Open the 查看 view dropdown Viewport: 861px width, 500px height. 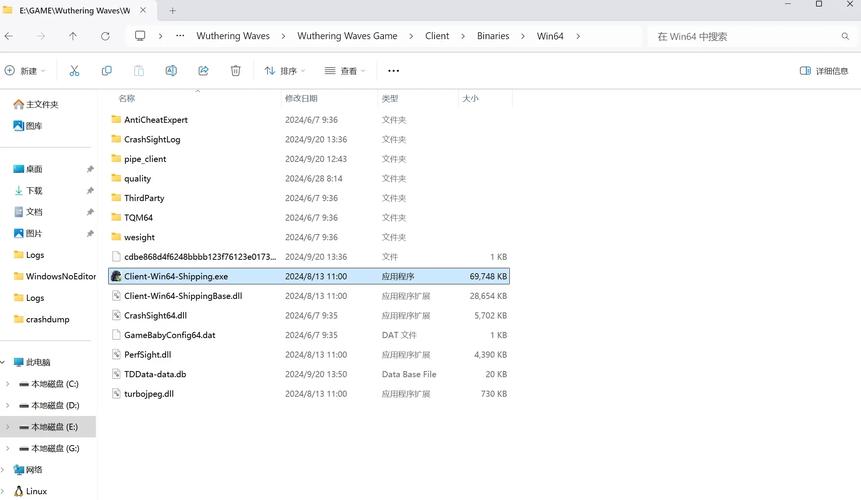(x=345, y=71)
